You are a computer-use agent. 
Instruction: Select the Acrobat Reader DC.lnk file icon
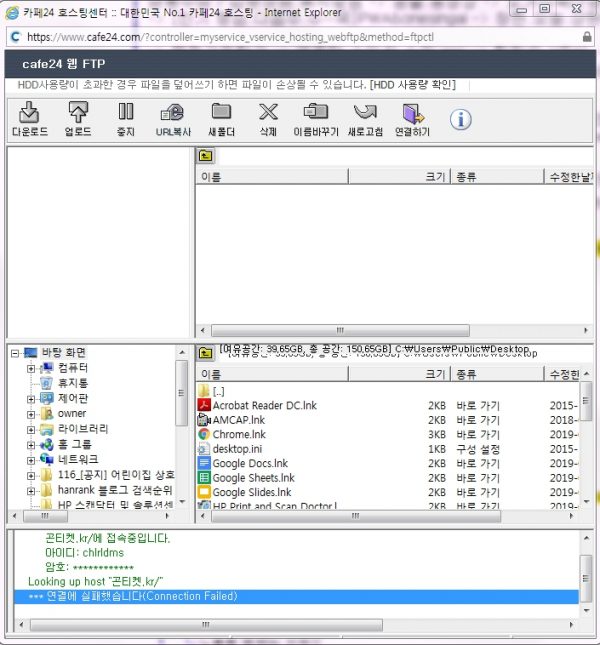tap(204, 405)
